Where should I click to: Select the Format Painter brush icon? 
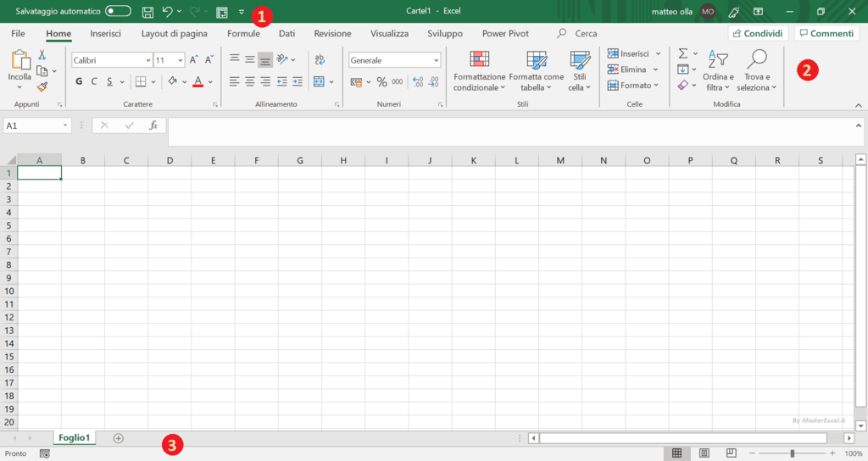point(42,86)
